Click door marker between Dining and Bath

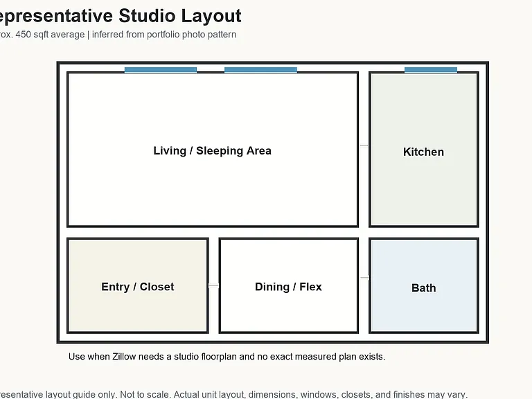click(x=364, y=278)
